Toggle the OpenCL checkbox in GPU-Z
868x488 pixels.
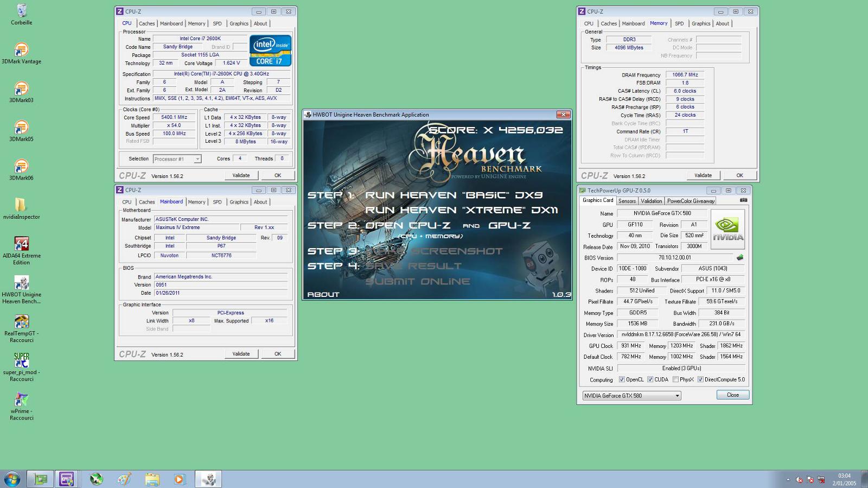click(x=622, y=379)
